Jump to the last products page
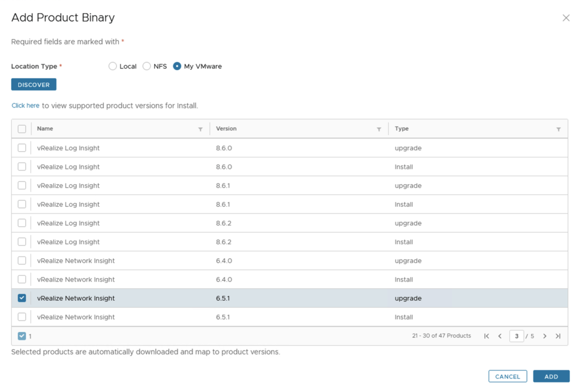The width and height of the screenshot is (580, 392). 558,336
